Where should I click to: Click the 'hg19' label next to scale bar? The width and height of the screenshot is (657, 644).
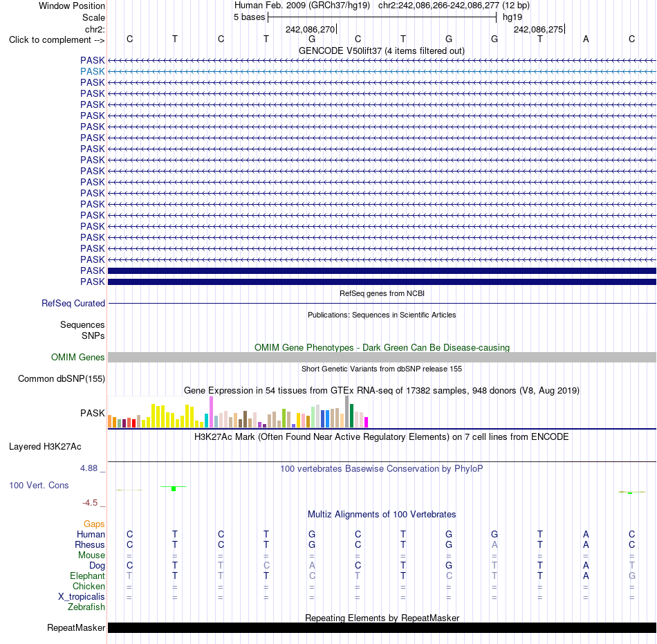[x=512, y=17]
